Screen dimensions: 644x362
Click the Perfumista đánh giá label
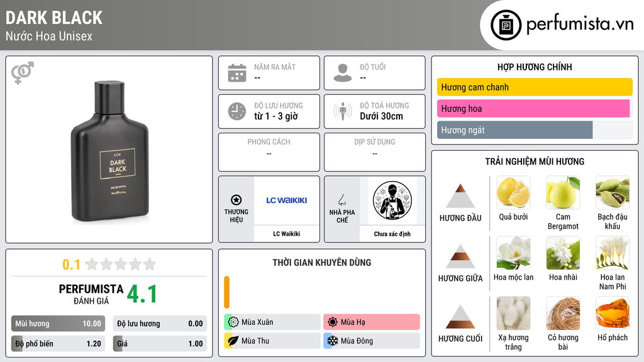click(91, 294)
